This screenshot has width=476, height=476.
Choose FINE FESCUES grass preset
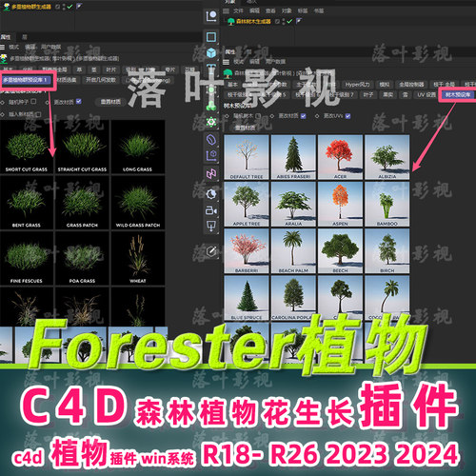click(27, 258)
